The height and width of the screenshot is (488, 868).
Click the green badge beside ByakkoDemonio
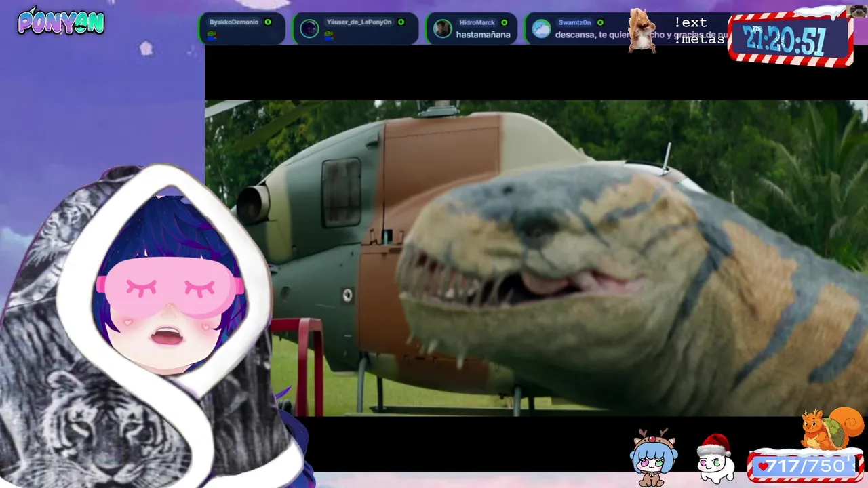pos(268,22)
